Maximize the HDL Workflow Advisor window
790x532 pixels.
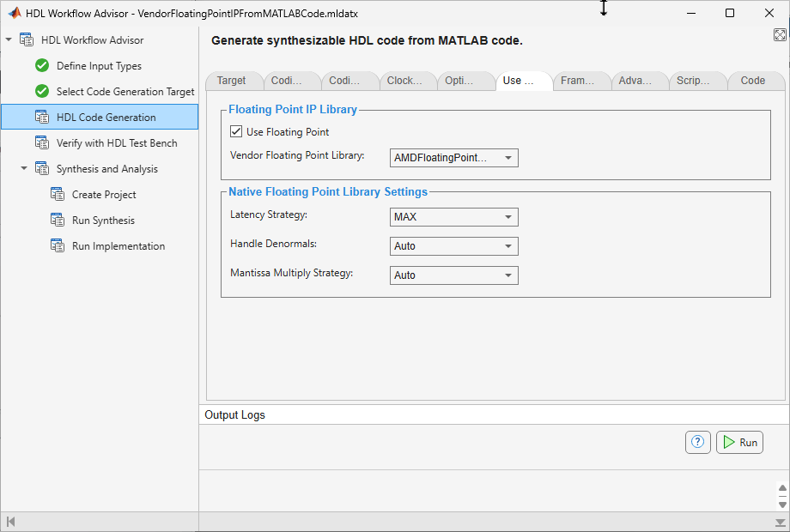click(x=730, y=13)
